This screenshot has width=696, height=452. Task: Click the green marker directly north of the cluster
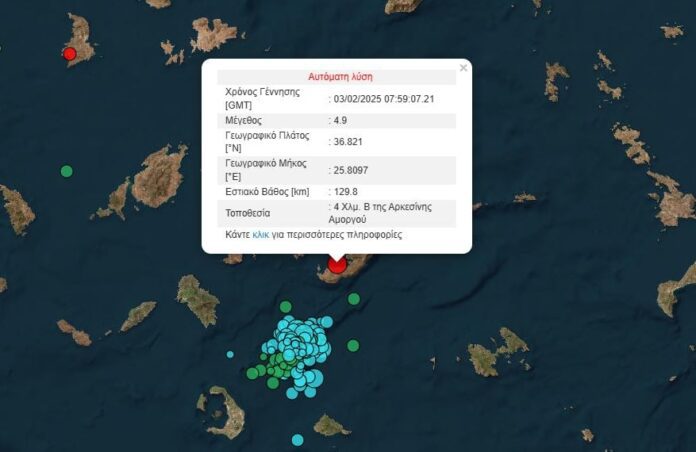tap(286, 307)
